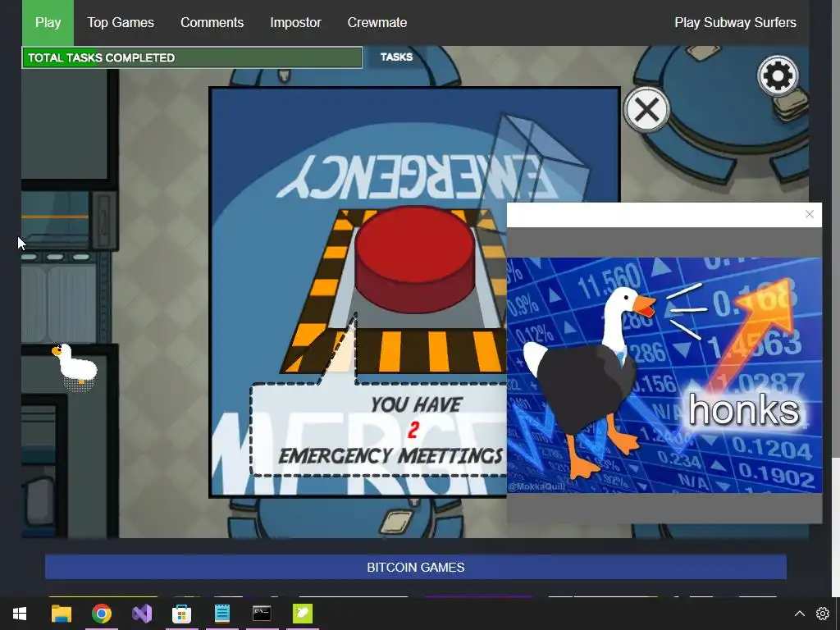Expand the system tray hidden icons chevron
This screenshot has width=840, height=630.
(799, 614)
